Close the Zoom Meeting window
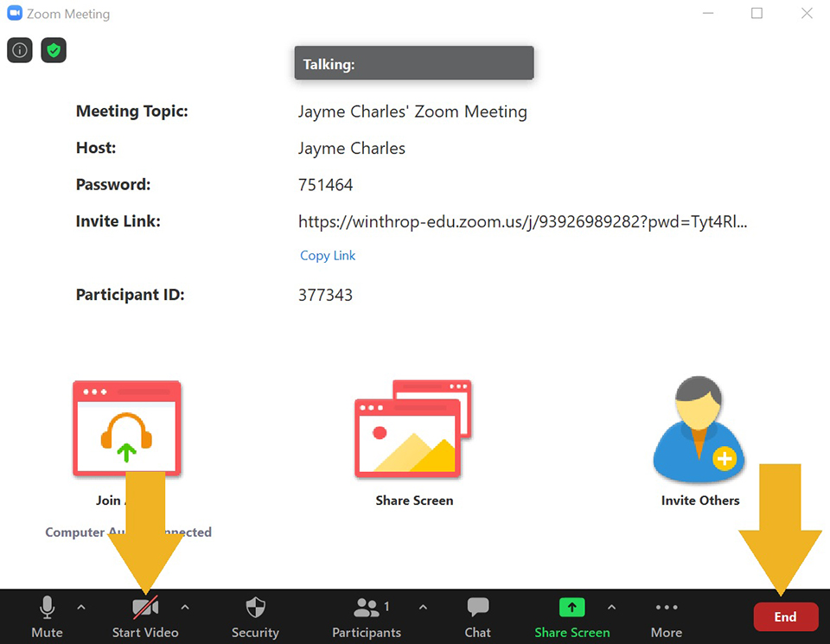The width and height of the screenshot is (830, 644). (807, 13)
